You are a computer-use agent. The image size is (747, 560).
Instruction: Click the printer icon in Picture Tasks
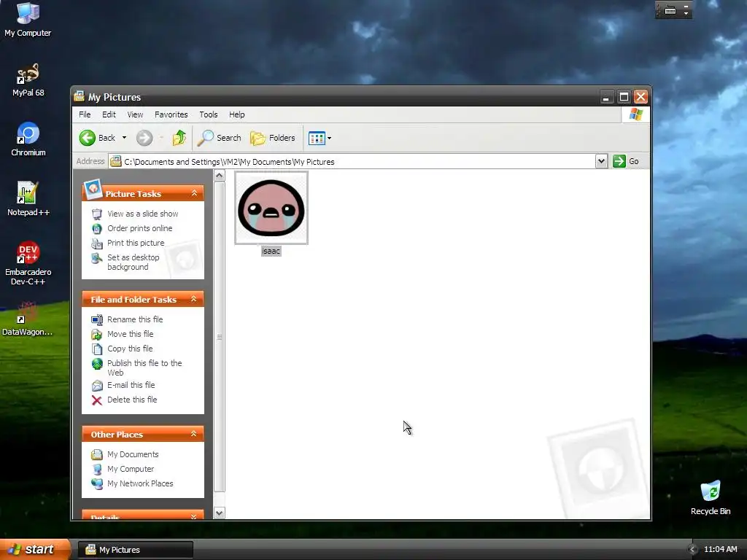pos(97,244)
